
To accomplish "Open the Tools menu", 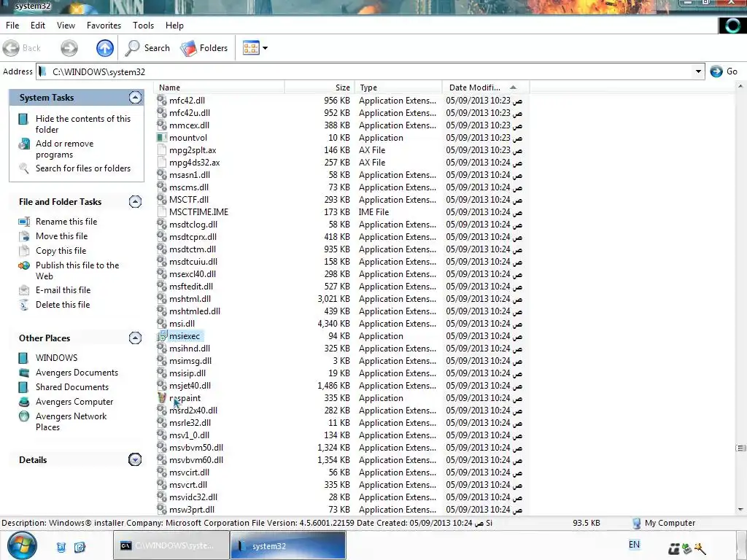I will pyautogui.click(x=144, y=26).
